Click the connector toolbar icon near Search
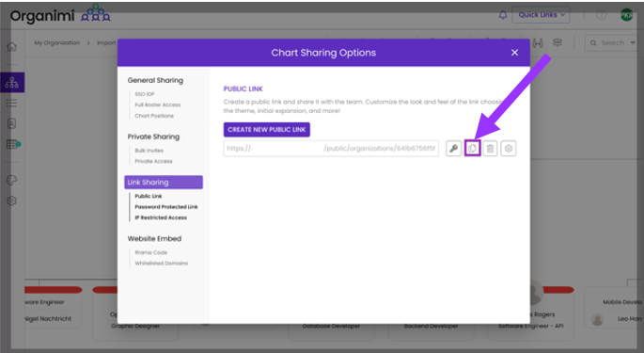Screen dimensions: 644x353 coord(538,43)
